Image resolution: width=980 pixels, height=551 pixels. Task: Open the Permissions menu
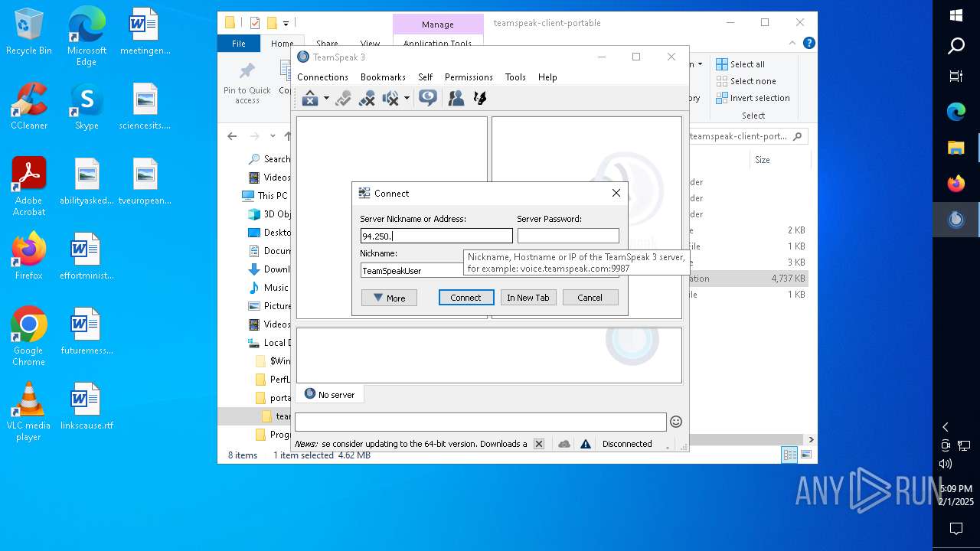click(x=469, y=77)
